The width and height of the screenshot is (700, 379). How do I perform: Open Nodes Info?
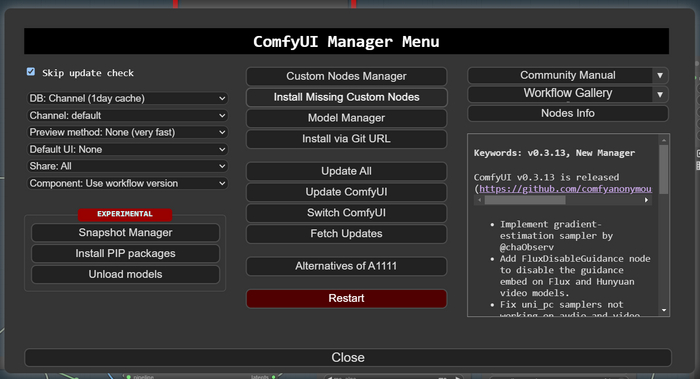tap(568, 113)
